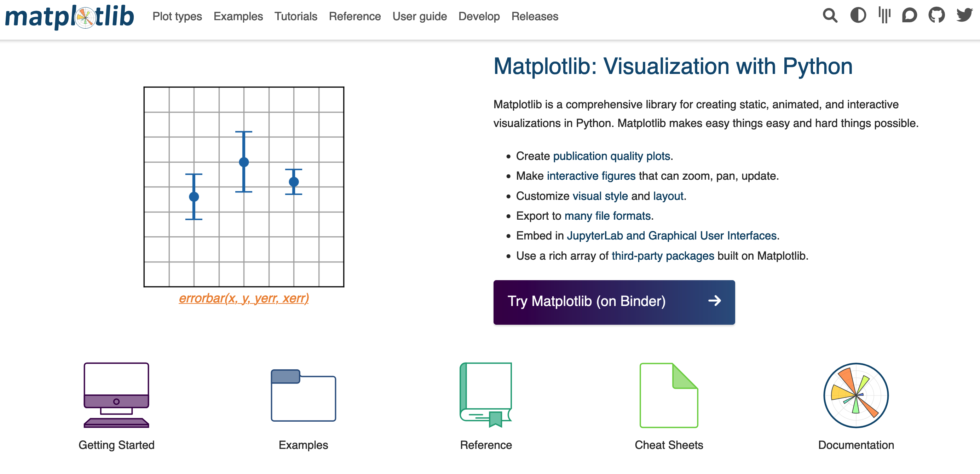The image size is (980, 474).
Task: Open the Discourse forum icon
Action: pyautogui.click(x=909, y=16)
